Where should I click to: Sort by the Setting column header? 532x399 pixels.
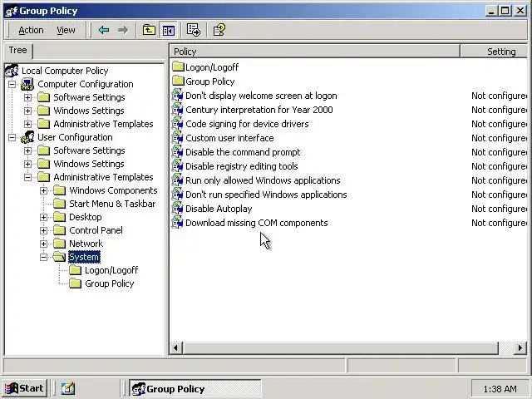click(x=494, y=52)
